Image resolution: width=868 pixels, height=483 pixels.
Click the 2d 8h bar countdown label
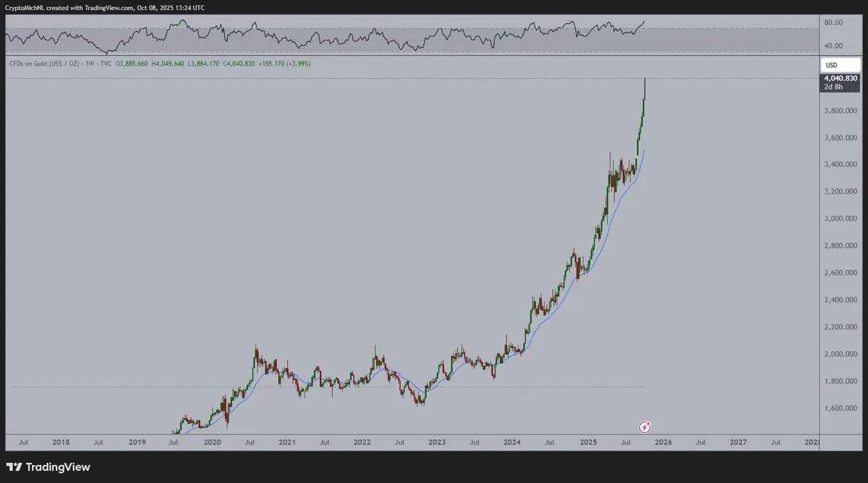point(833,87)
